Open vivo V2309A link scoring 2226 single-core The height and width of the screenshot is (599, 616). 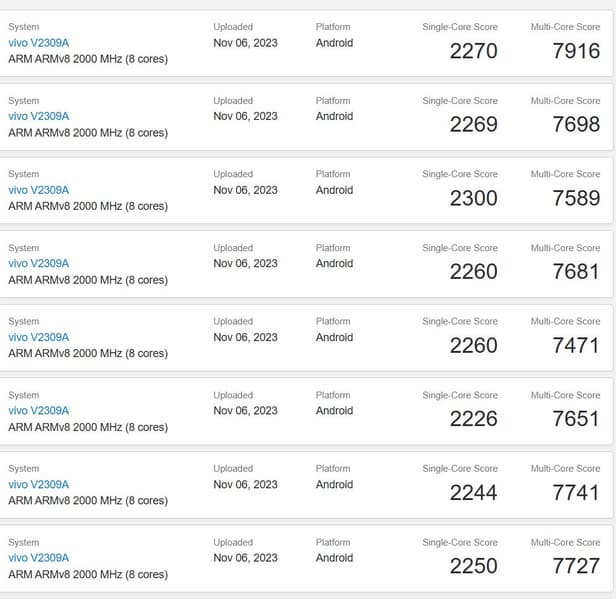click(x=38, y=411)
